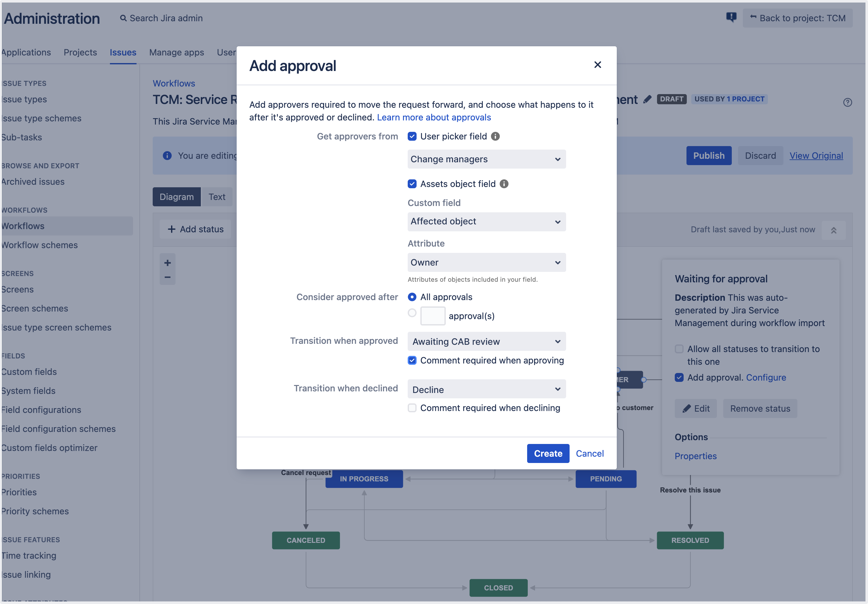Screen dimensions: 868x604
Task: Click Edit status button
Action: pos(696,408)
